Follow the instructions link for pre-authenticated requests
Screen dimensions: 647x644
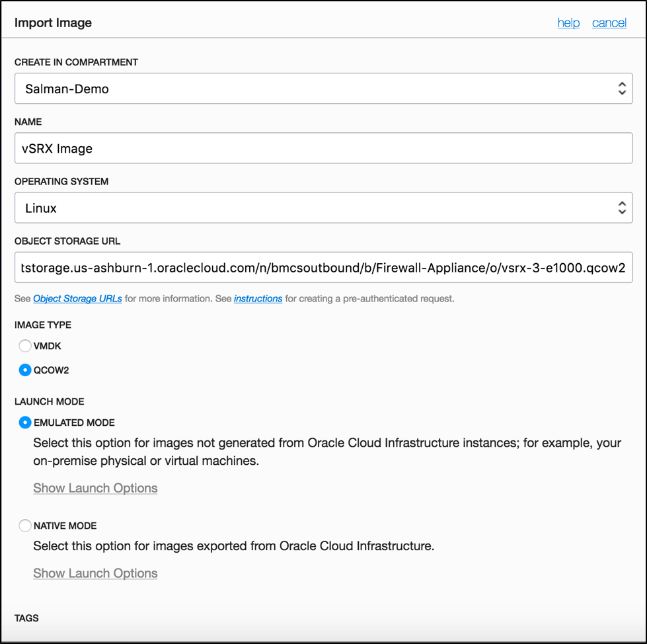tap(258, 299)
